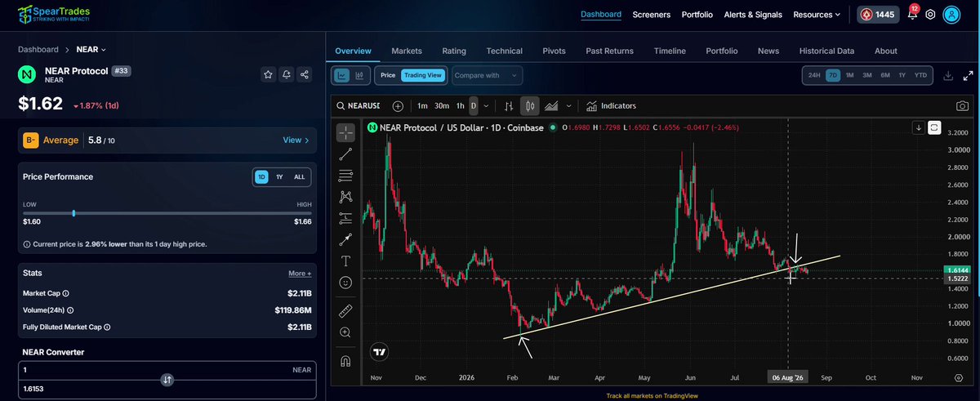Image resolution: width=980 pixels, height=401 pixels.
Task: Set Price Performance to 1Y
Action: tap(279, 176)
